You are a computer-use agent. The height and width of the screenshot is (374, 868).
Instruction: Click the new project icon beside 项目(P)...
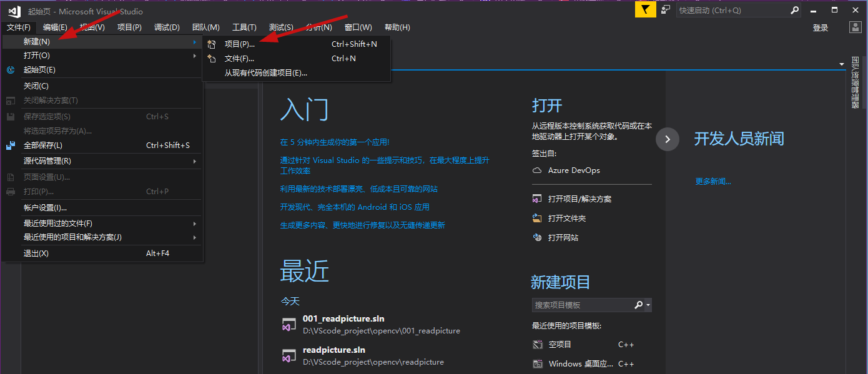click(212, 44)
